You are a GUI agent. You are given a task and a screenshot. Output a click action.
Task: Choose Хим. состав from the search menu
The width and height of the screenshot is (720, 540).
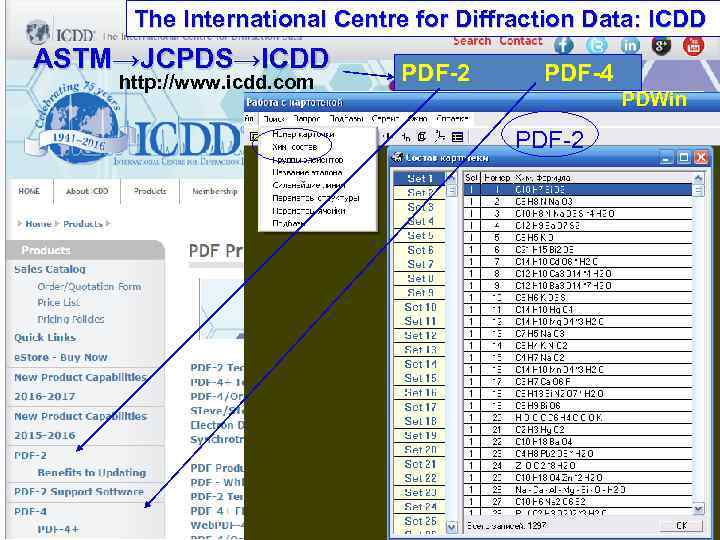pyautogui.click(x=294, y=147)
